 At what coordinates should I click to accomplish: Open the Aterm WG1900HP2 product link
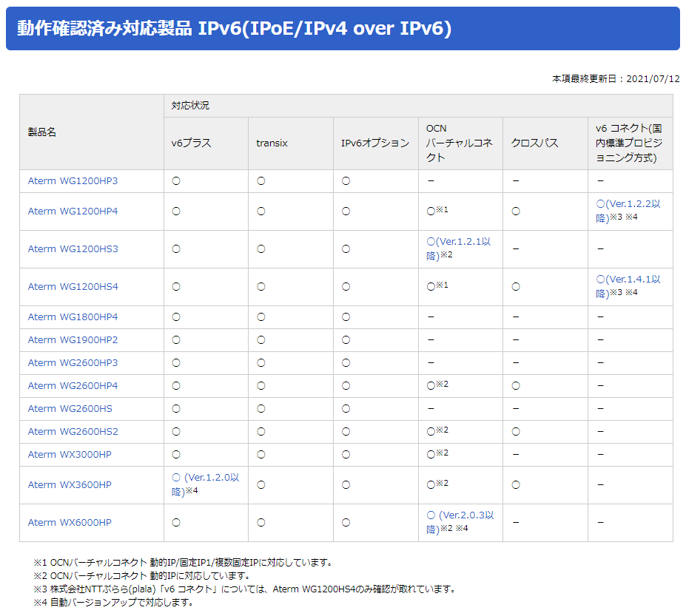point(73,339)
